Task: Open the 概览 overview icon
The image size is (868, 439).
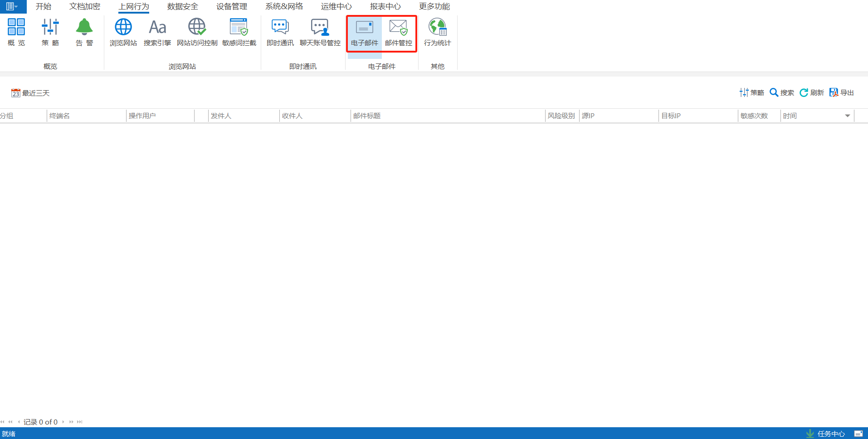Action: coord(16,32)
